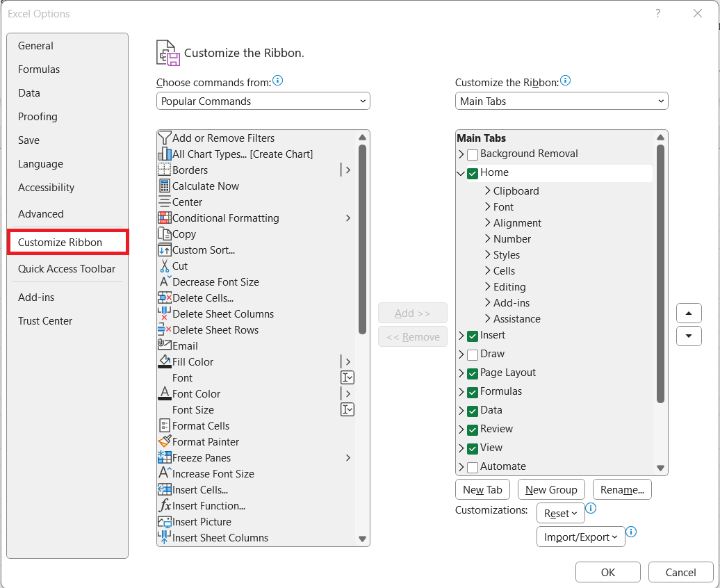Switch to Quick Access Toolbar category

click(x=67, y=269)
